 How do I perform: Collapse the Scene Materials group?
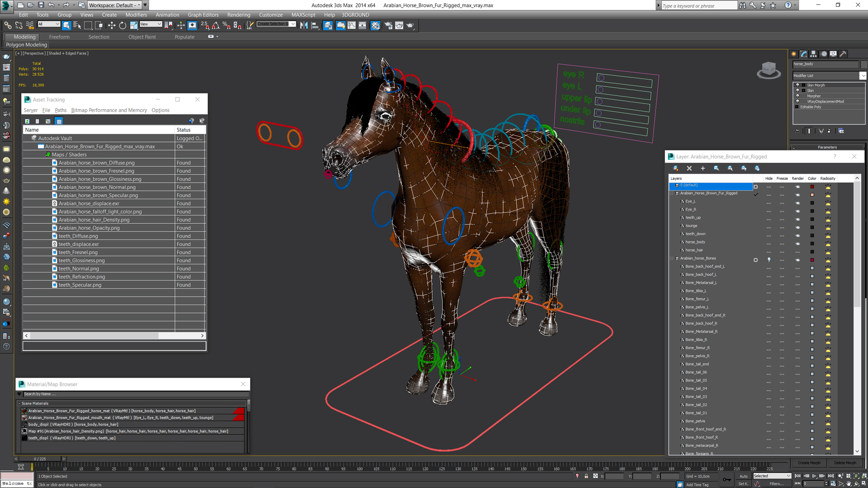click(19, 404)
